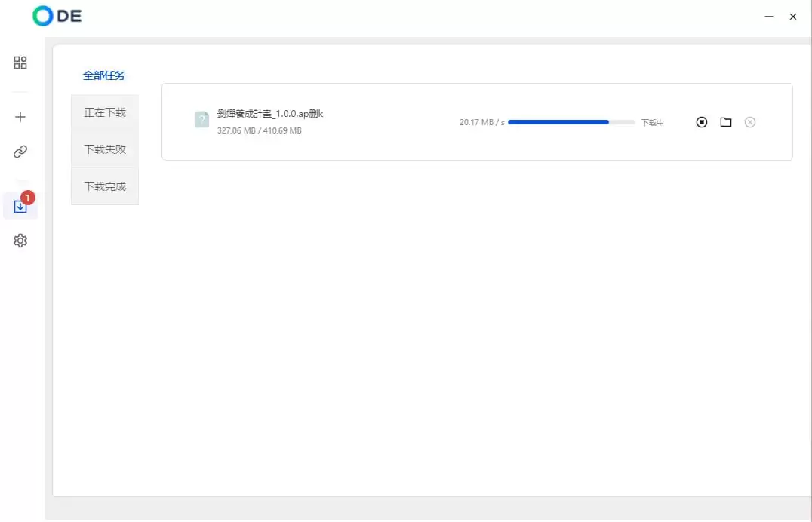Screen dimensions: 812x522
Task: Open the download manager from the sidebar
Action: pyautogui.click(x=20, y=204)
